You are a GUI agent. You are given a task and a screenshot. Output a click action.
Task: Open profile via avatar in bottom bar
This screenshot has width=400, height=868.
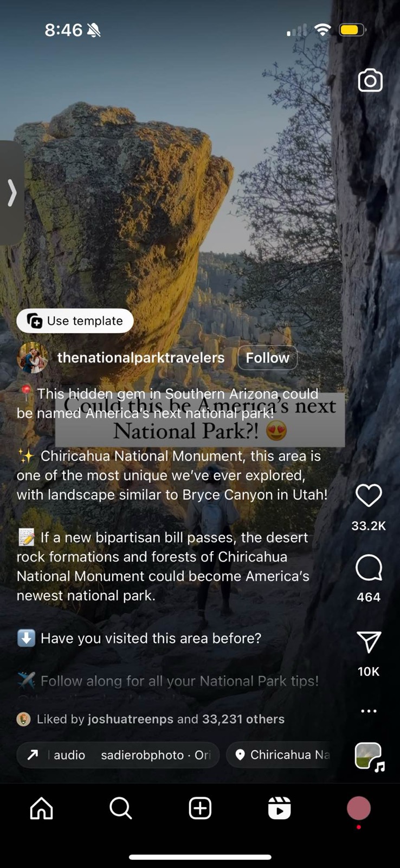click(x=359, y=808)
